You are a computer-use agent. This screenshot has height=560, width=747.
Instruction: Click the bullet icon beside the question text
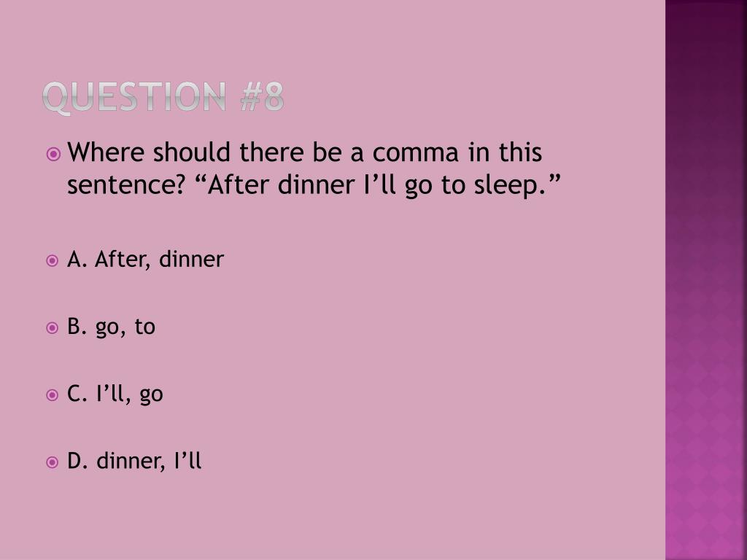click(x=53, y=155)
